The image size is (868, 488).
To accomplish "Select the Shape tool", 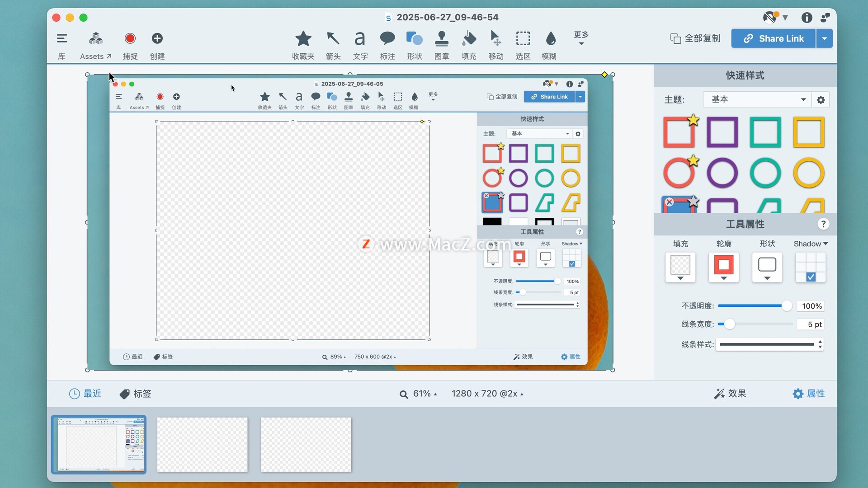I will coord(415,38).
